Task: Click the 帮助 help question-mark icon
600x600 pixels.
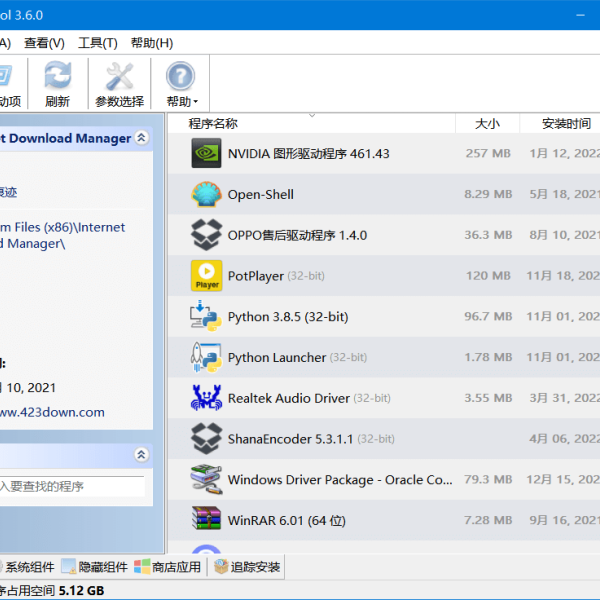Action: (x=180, y=76)
